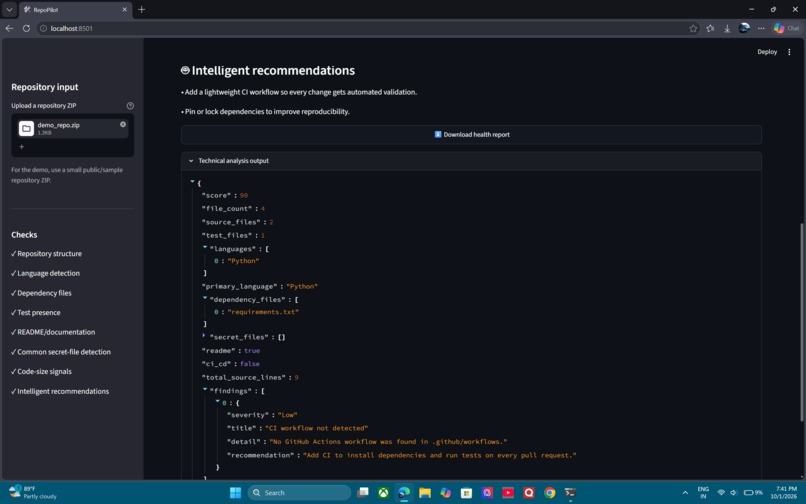Collapse the root JSON object arrow
806x504 pixels.
[x=192, y=182]
